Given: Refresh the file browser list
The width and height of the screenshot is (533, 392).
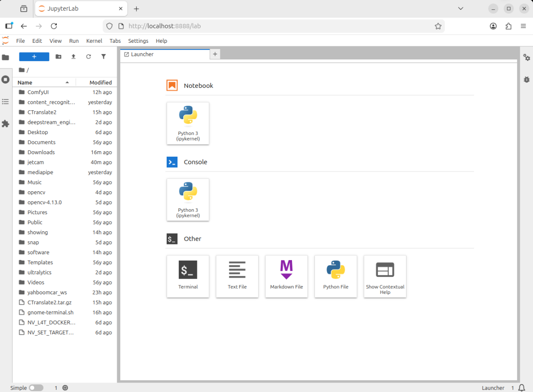Looking at the screenshot, I should 88,57.
